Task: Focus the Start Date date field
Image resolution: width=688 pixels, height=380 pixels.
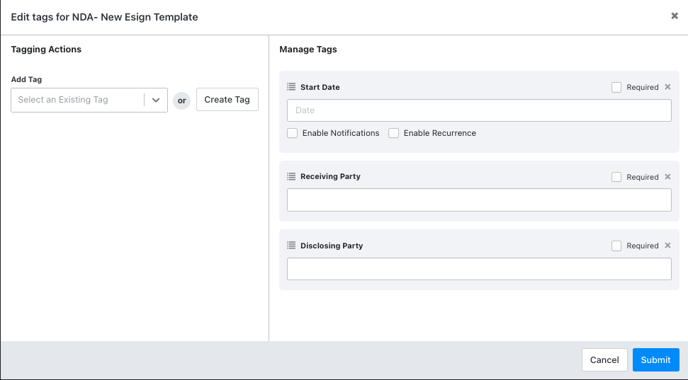Action: click(x=479, y=110)
